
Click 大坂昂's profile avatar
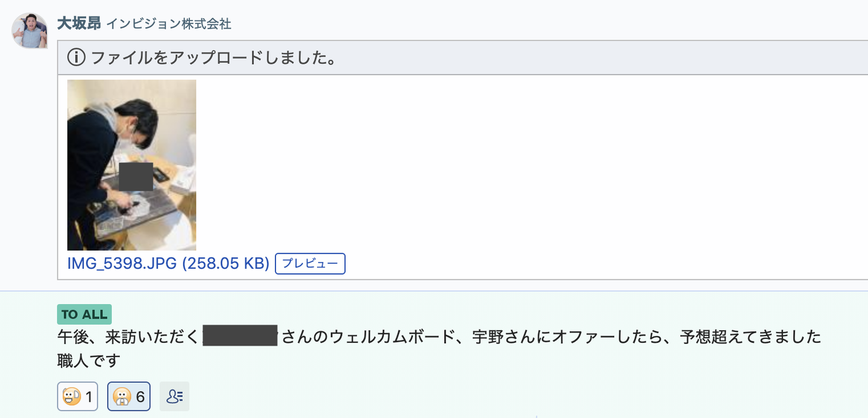pos(30,30)
